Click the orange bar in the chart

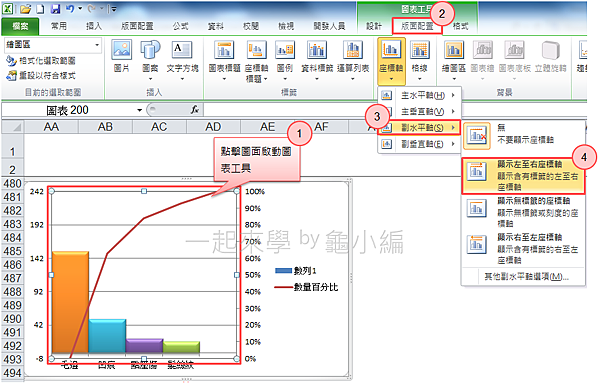70,302
